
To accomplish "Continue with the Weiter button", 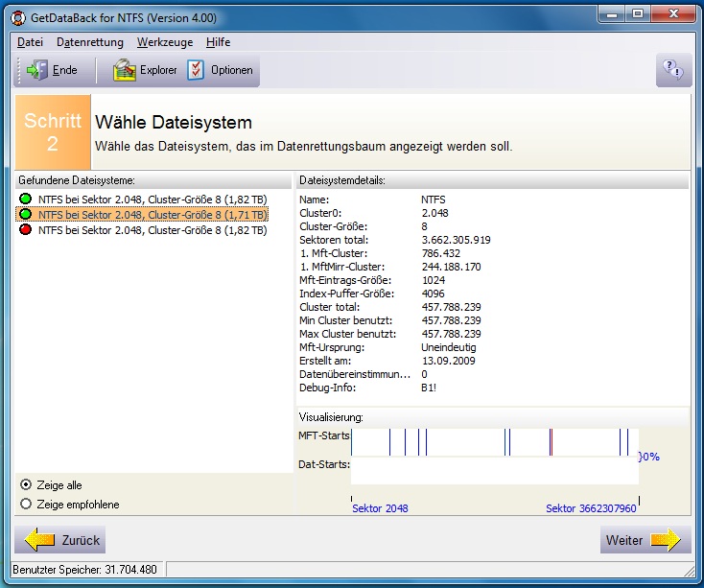I will [645, 539].
